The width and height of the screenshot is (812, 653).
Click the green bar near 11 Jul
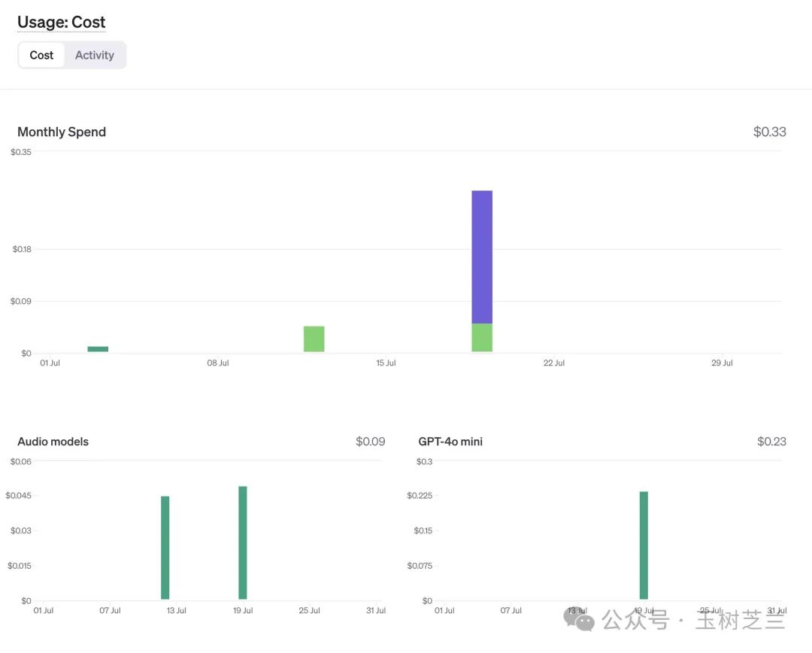[x=314, y=339]
